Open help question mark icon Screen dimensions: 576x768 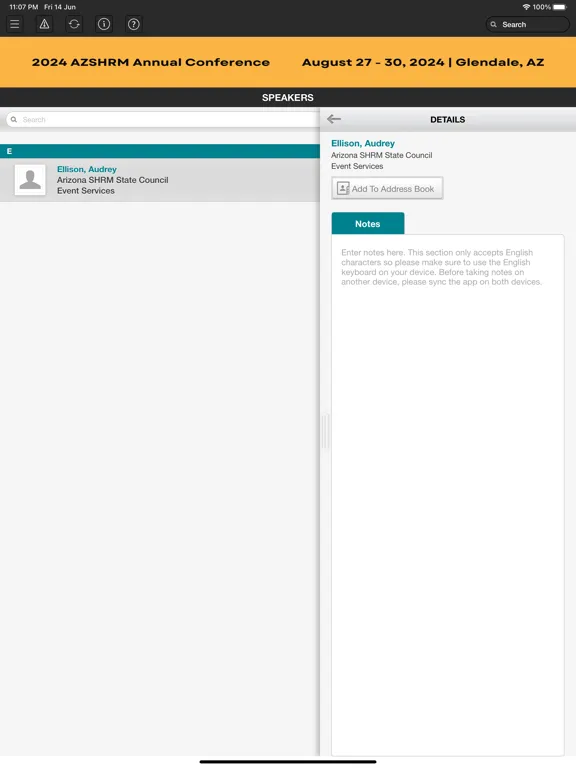[x=134, y=24]
